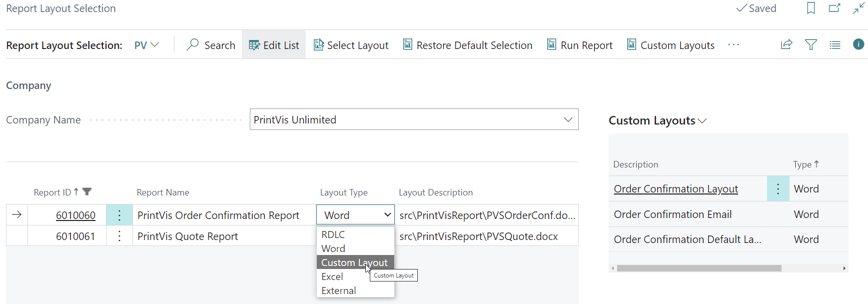Click the collapse page arrows icon

pos(859,8)
